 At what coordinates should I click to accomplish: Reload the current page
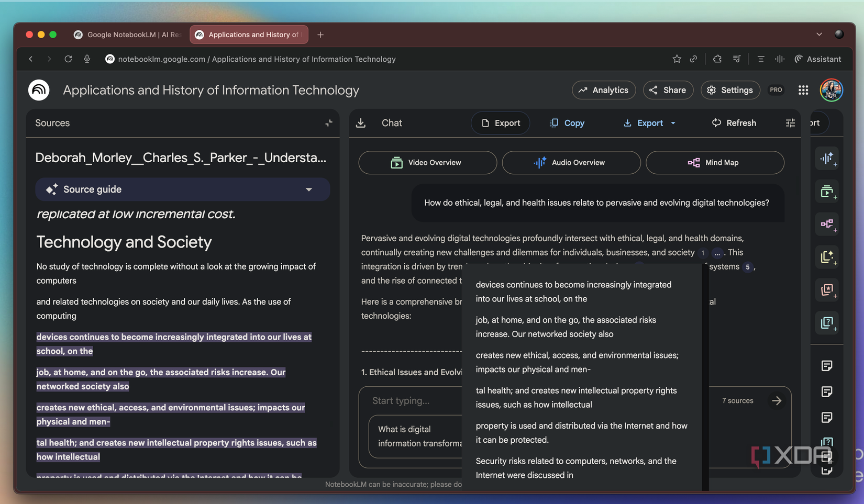(x=68, y=59)
